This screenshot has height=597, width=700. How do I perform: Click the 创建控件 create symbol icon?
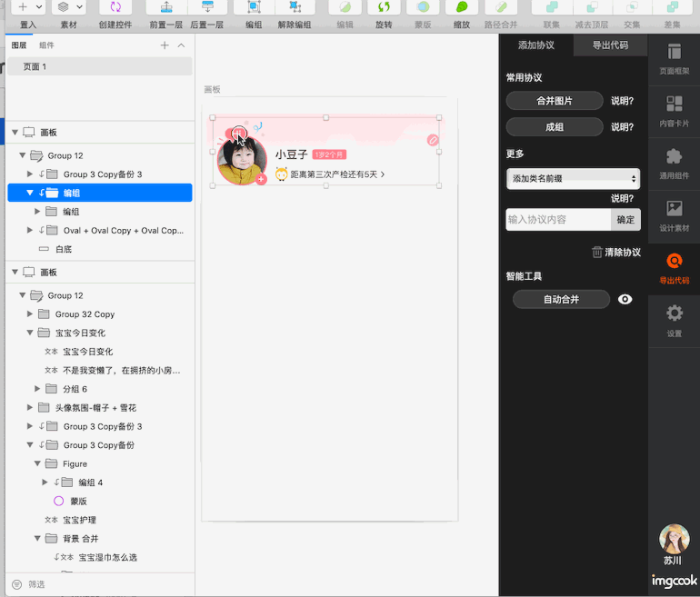click(115, 7)
